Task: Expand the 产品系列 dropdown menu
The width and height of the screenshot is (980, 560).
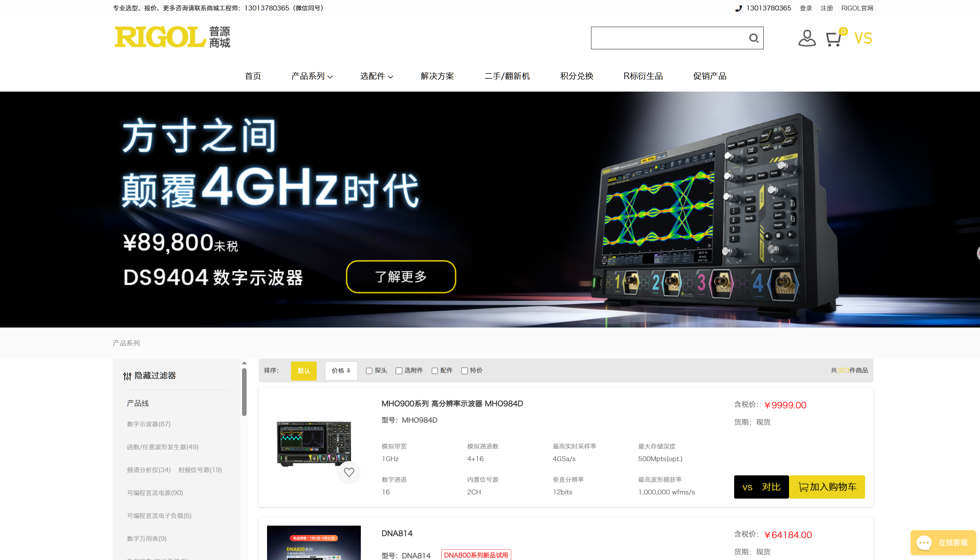Action: click(312, 76)
